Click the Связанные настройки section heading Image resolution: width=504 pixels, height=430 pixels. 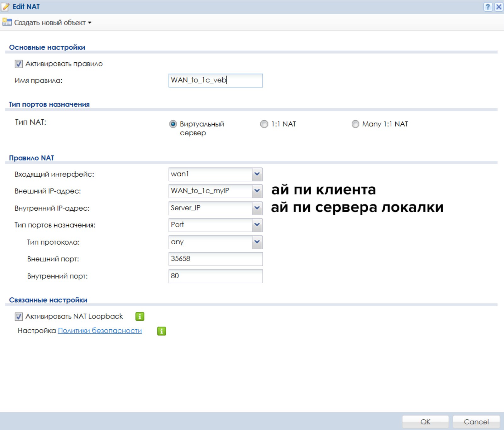[x=48, y=300]
